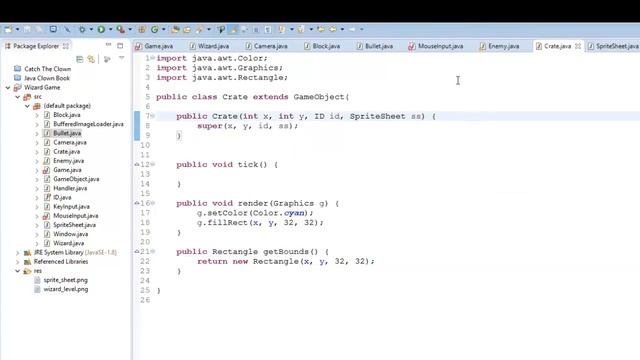Open the New Java Class dropdown arrow
This screenshot has width=640, height=360.
point(164,29)
